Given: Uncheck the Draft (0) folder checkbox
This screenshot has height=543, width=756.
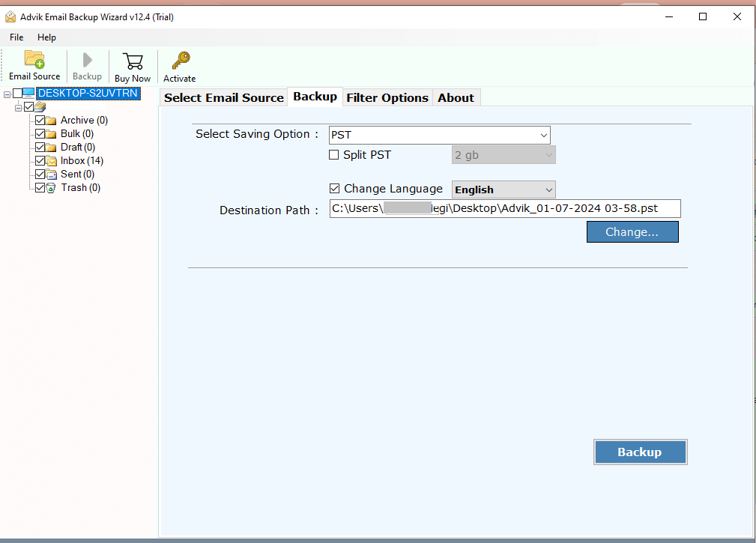Looking at the screenshot, I should tap(40, 147).
